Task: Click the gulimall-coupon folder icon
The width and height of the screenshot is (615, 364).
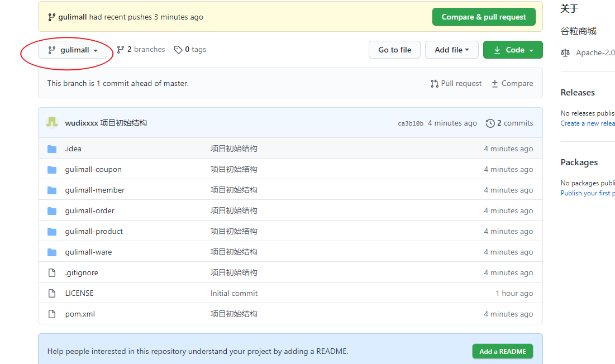Action: (x=52, y=170)
